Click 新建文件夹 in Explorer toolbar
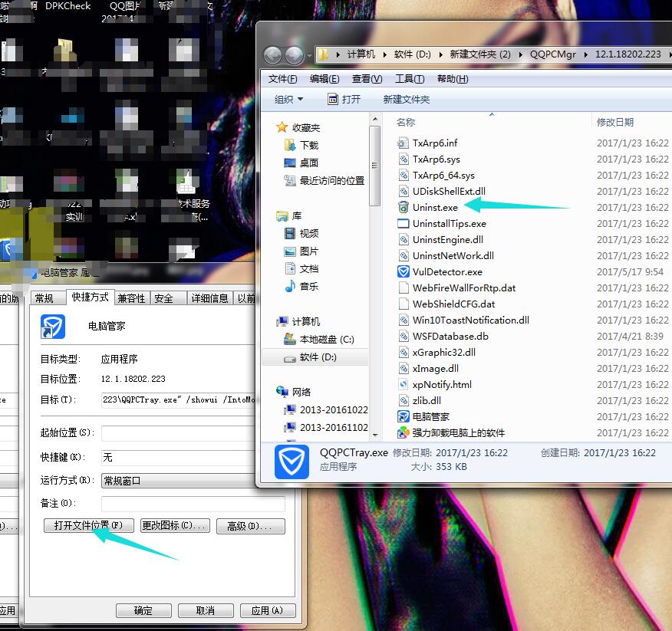Viewport: 672px width, 631px height. [406, 100]
